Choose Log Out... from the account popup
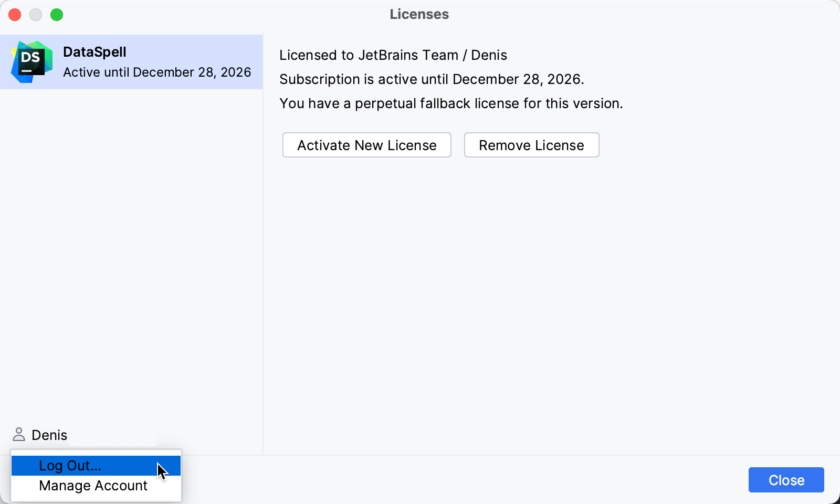 70,466
